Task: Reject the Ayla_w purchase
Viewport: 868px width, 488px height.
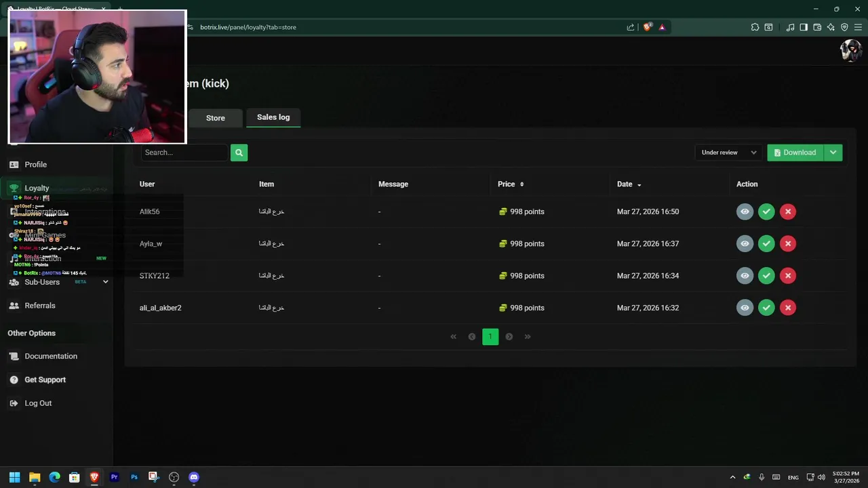Action: (x=788, y=243)
